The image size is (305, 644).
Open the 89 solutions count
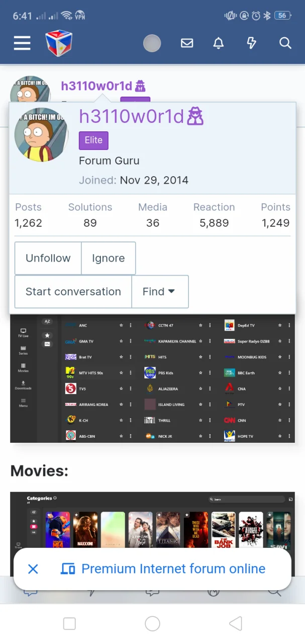pyautogui.click(x=90, y=223)
